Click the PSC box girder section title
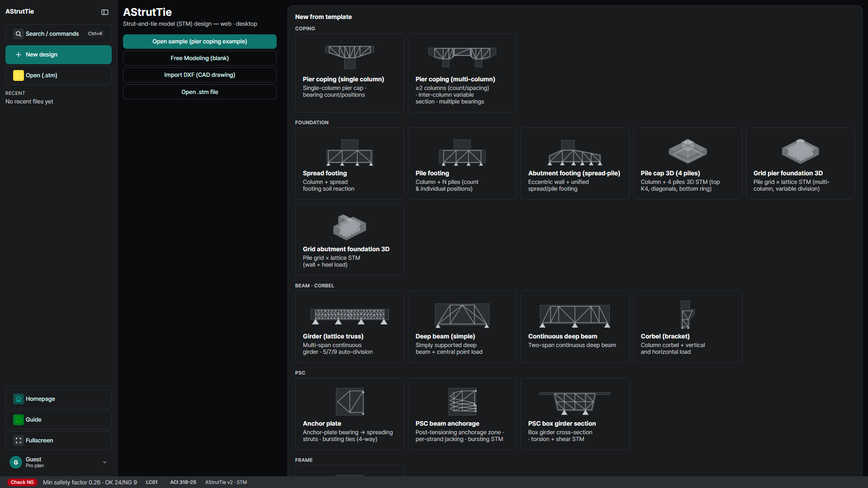 [562, 423]
